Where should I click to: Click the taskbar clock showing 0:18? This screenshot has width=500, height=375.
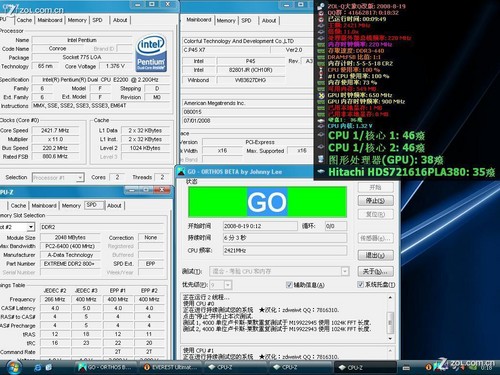[x=486, y=368]
